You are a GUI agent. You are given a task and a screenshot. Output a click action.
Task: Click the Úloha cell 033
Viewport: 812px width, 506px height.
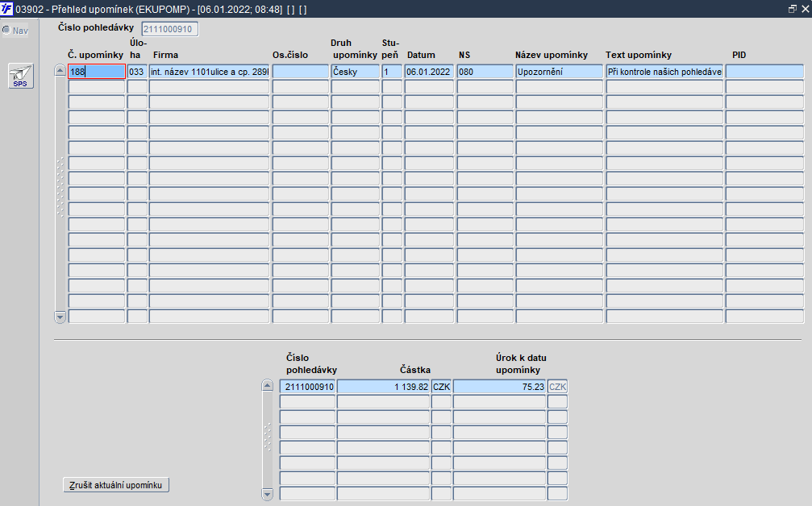(x=137, y=72)
